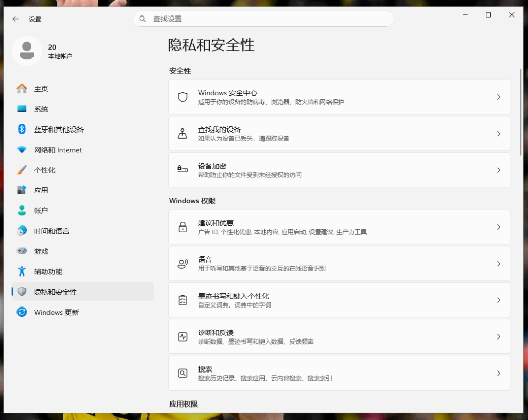Click the 主页 home icon

[x=22, y=89]
